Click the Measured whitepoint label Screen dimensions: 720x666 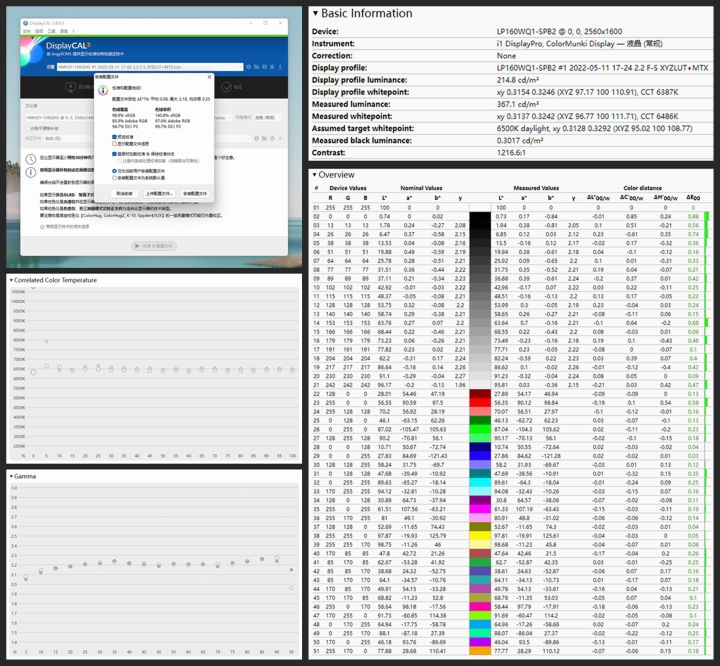352,116
